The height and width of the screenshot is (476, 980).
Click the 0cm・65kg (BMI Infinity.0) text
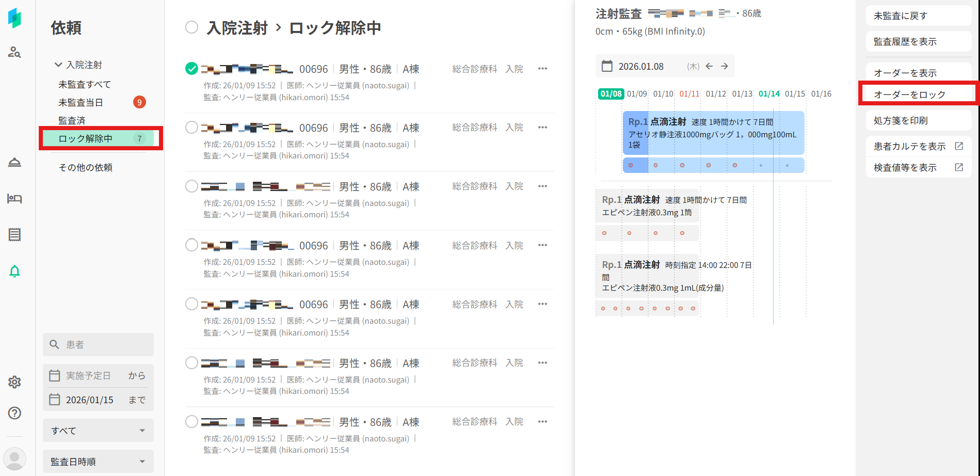pyautogui.click(x=650, y=31)
